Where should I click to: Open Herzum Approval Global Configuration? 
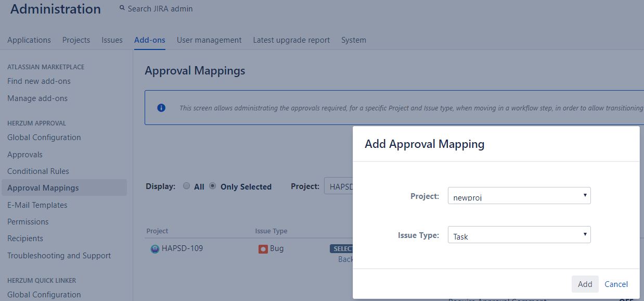tap(44, 137)
